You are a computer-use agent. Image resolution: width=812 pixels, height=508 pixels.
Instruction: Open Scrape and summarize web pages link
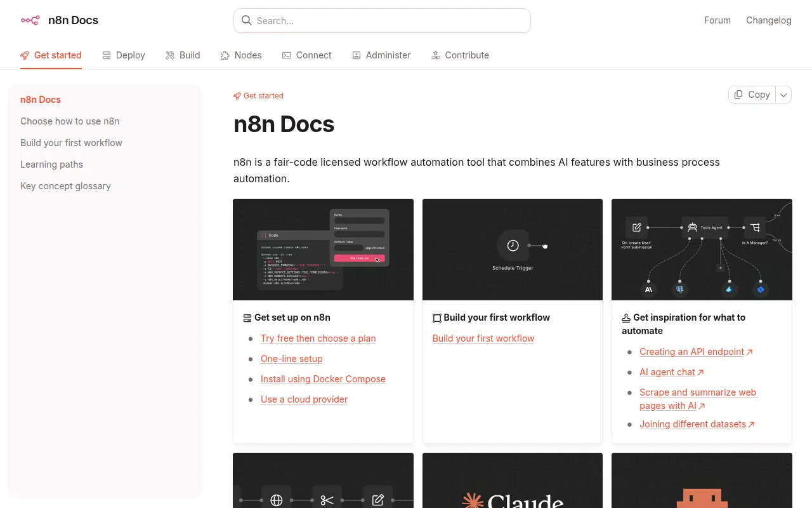(698, 399)
